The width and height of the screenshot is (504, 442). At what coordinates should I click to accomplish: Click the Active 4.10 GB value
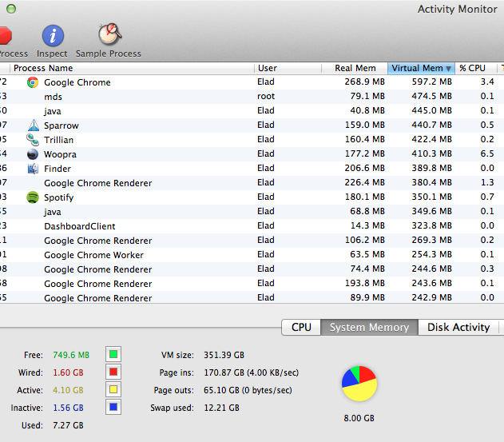click(68, 390)
